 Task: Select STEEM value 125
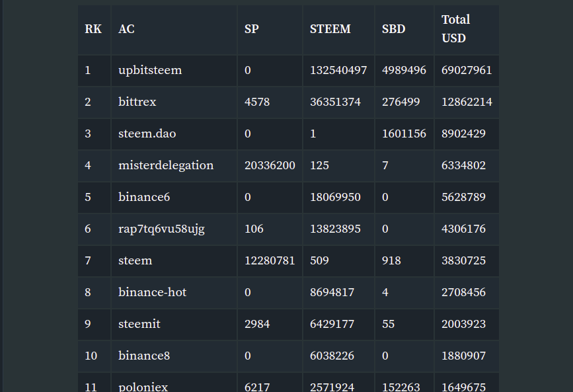click(x=319, y=165)
